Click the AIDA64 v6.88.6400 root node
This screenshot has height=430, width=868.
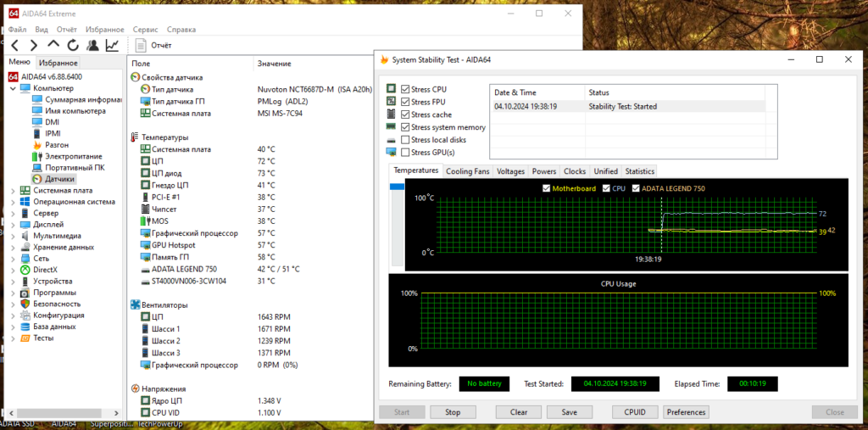click(51, 76)
